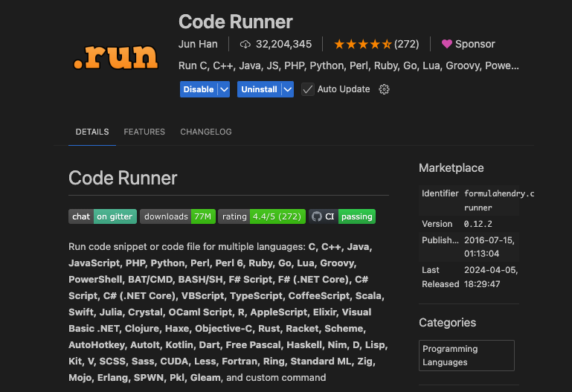Toggle the Auto Update checkbox
The height and width of the screenshot is (392, 572).
[x=308, y=89]
